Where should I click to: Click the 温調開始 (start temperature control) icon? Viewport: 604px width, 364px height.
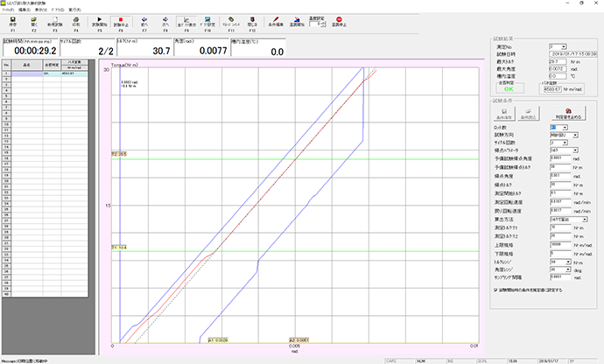point(297,19)
